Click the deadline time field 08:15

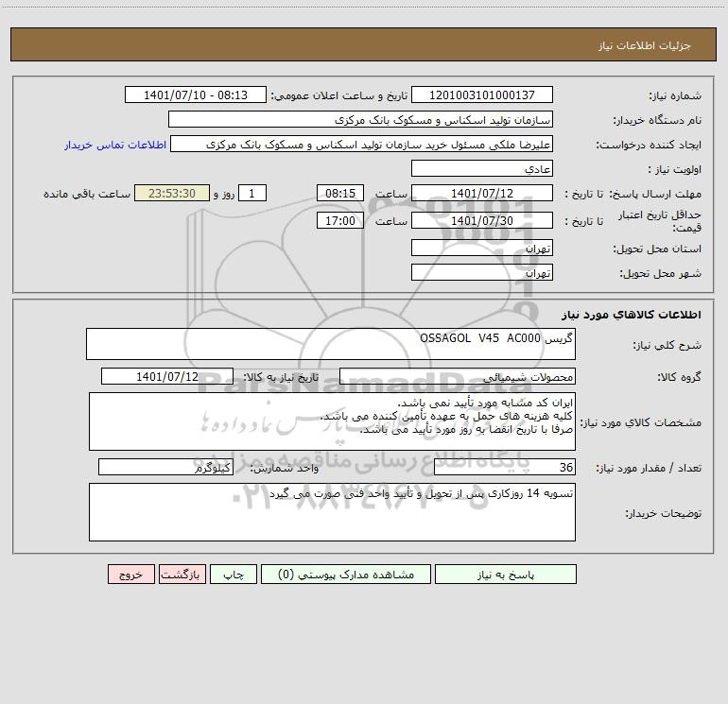point(339,193)
